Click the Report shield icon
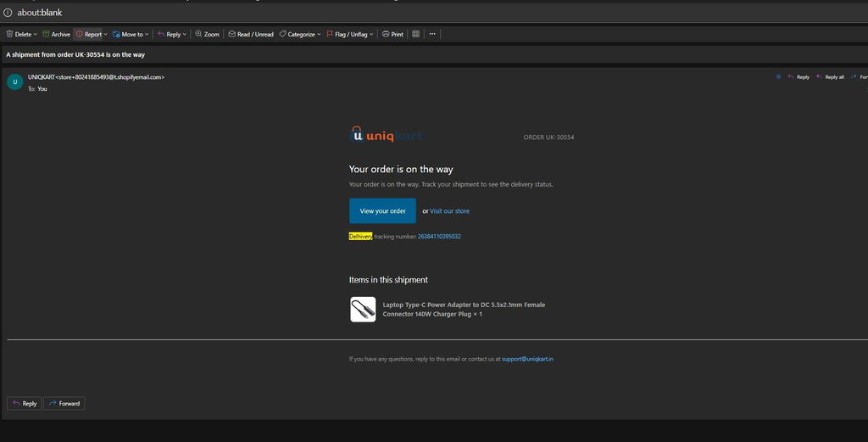Viewport: 868px width, 442px height. click(x=79, y=34)
